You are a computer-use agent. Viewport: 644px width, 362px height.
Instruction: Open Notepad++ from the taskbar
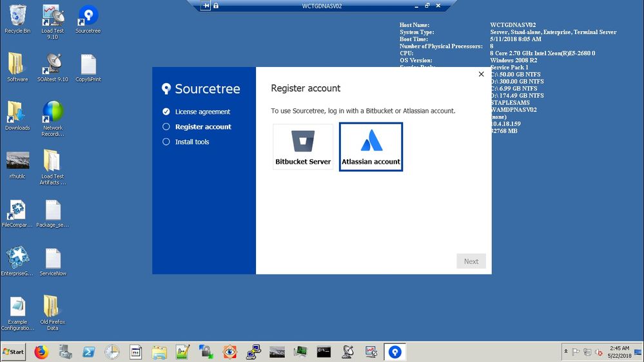pyautogui.click(x=182, y=352)
